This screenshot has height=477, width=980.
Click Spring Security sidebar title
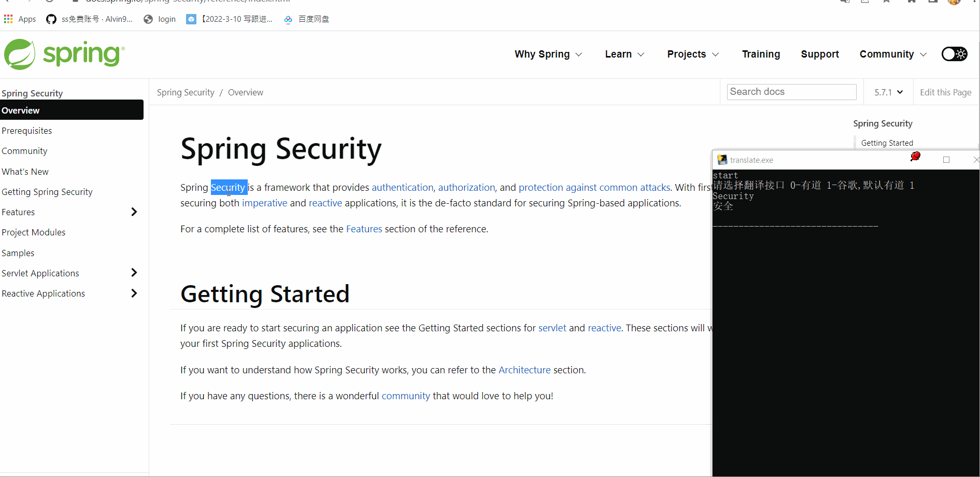tap(32, 93)
